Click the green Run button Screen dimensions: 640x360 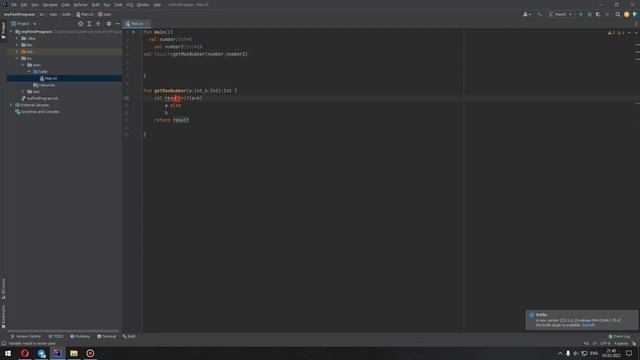(x=581, y=14)
